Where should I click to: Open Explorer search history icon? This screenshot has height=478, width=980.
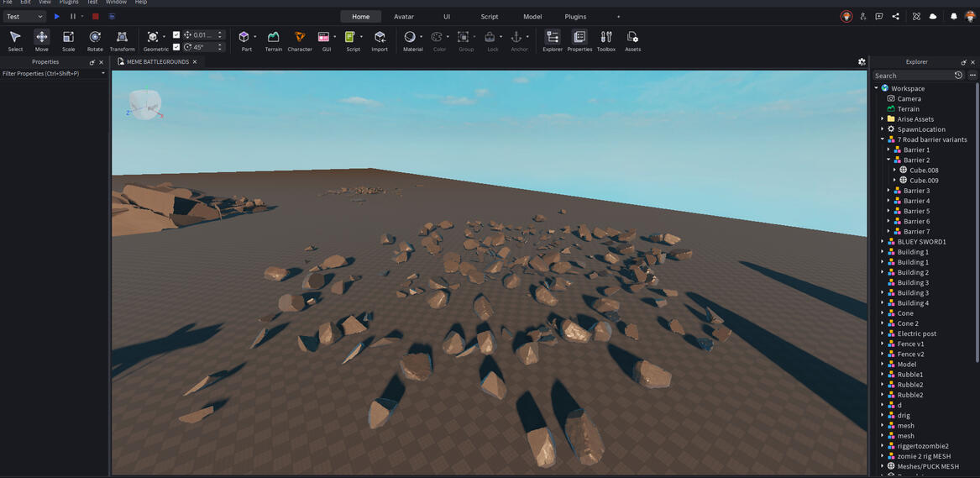coord(959,75)
